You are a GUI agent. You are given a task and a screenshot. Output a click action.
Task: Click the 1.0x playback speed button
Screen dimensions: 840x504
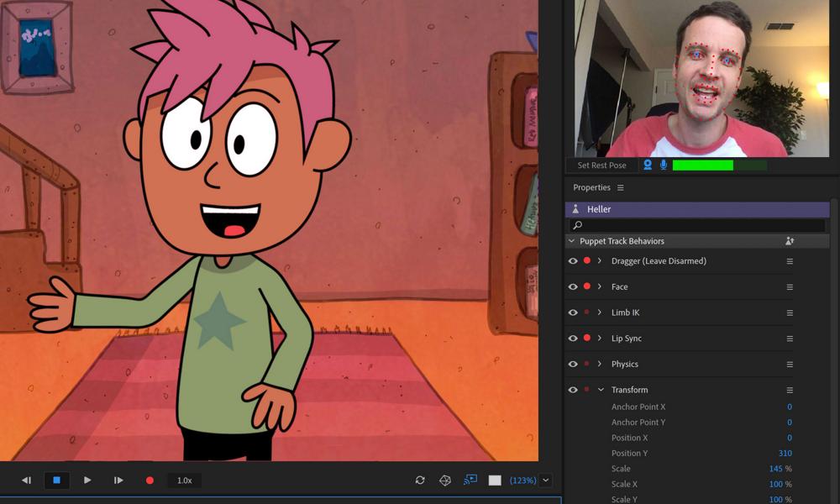click(x=184, y=480)
